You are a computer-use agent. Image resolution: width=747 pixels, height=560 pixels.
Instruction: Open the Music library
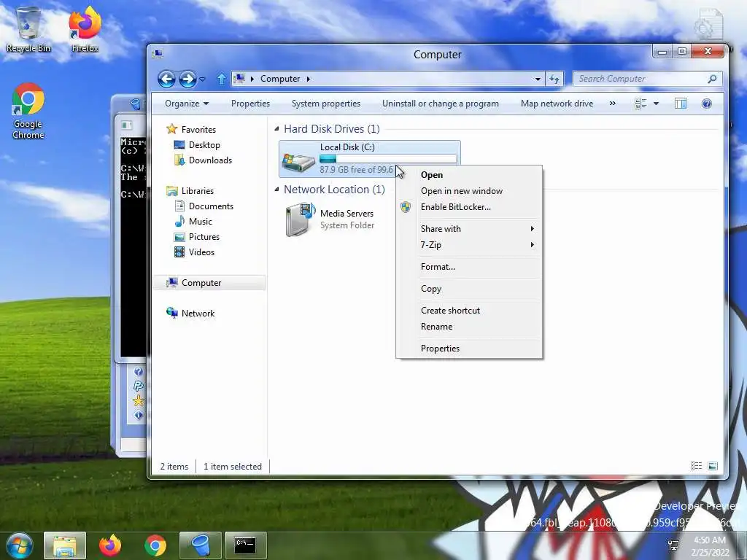pos(193,222)
